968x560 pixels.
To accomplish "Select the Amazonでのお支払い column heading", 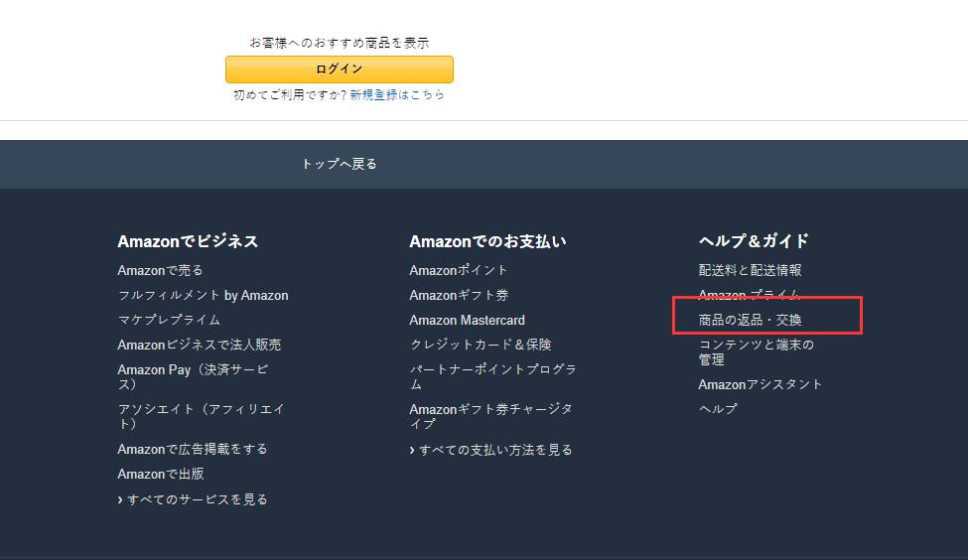I will pyautogui.click(x=487, y=241).
